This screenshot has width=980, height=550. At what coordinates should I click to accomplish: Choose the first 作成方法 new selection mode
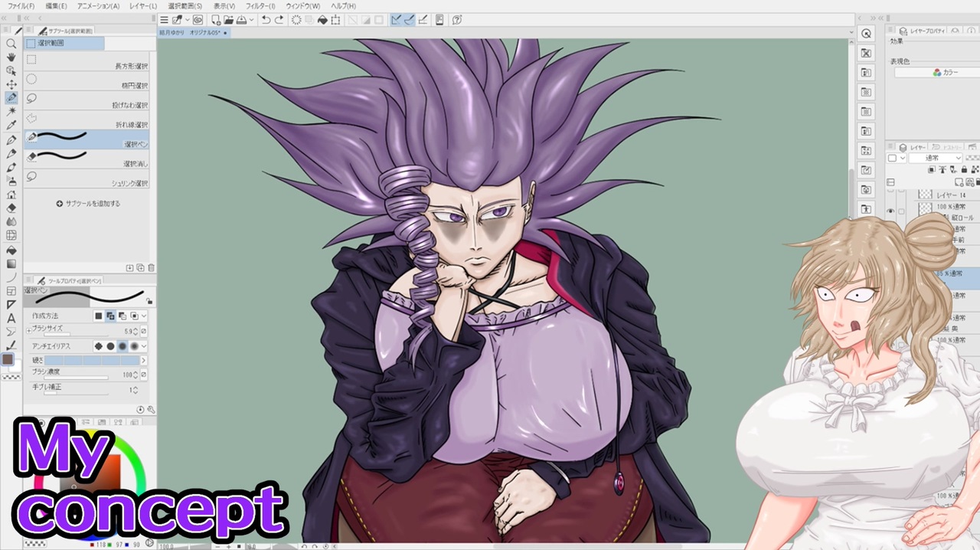coord(98,316)
